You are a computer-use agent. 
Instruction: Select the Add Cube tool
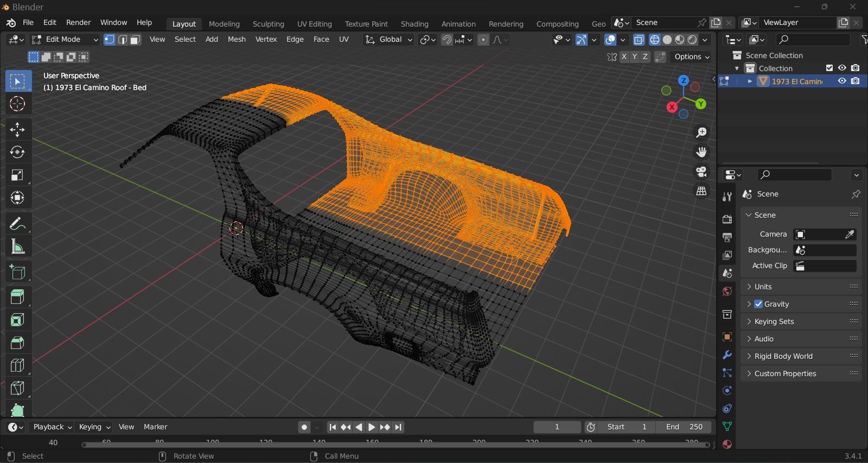(17, 272)
